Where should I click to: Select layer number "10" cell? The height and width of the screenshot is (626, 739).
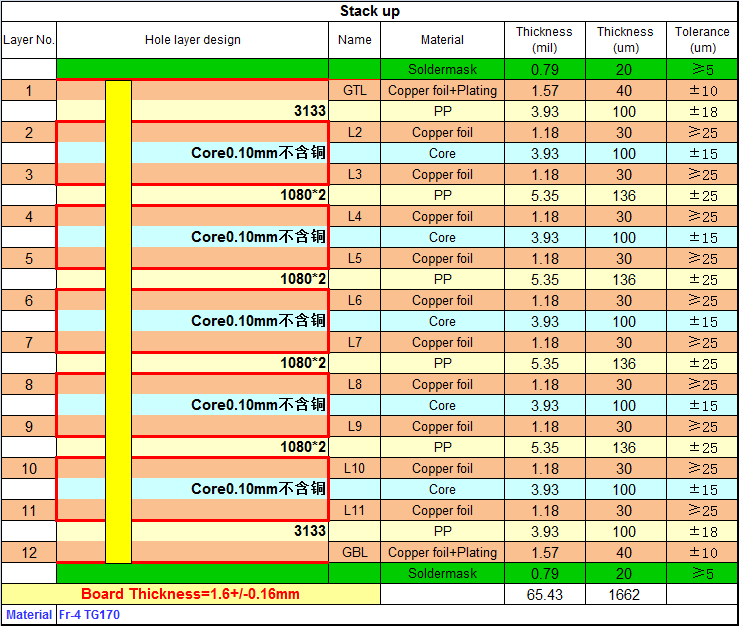point(29,468)
